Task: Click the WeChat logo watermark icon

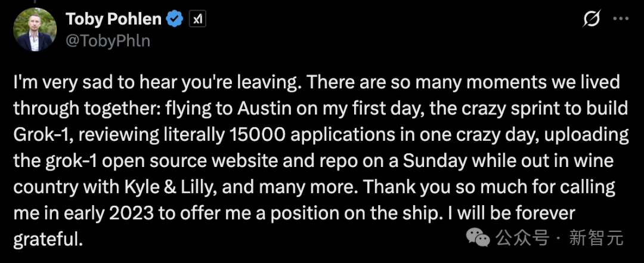Action: (x=477, y=238)
